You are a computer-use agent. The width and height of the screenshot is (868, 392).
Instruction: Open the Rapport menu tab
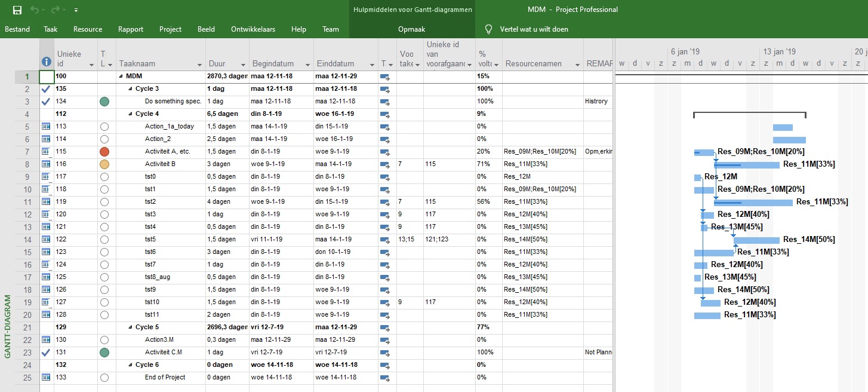tap(130, 29)
